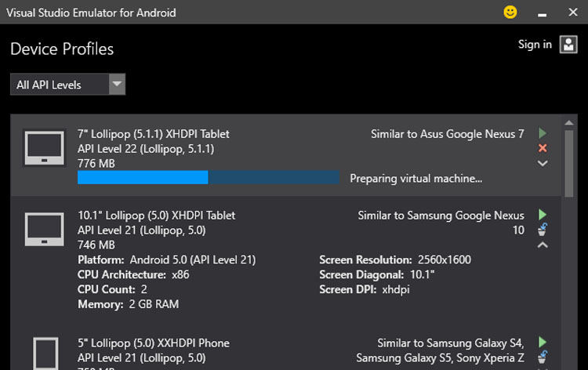This screenshot has width=588, height=370.
Task: Send feedback via the smiley face icon
Action: point(510,13)
